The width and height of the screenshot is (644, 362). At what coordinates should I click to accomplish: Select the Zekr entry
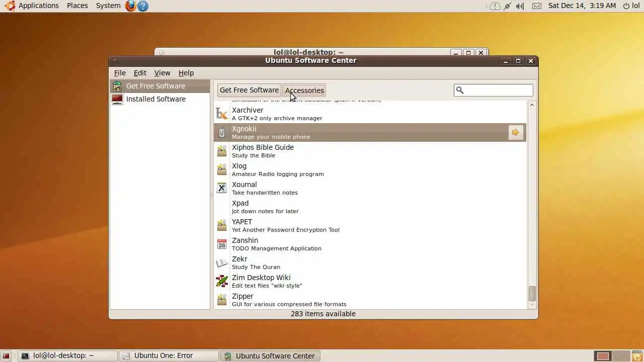click(x=370, y=262)
